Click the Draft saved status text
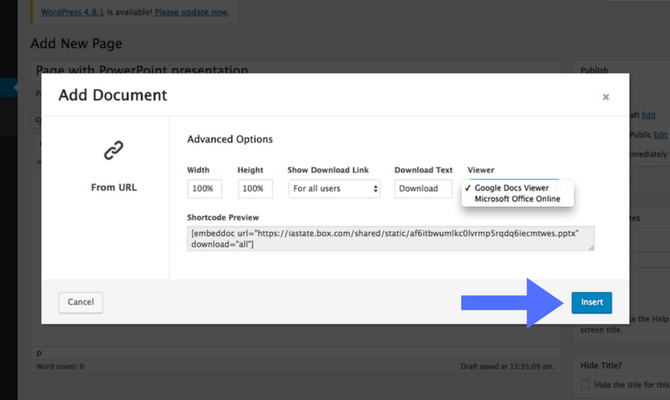 point(508,366)
